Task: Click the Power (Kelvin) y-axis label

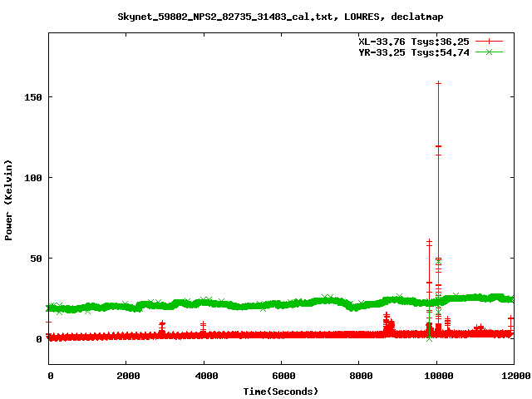Action: pos(8,200)
